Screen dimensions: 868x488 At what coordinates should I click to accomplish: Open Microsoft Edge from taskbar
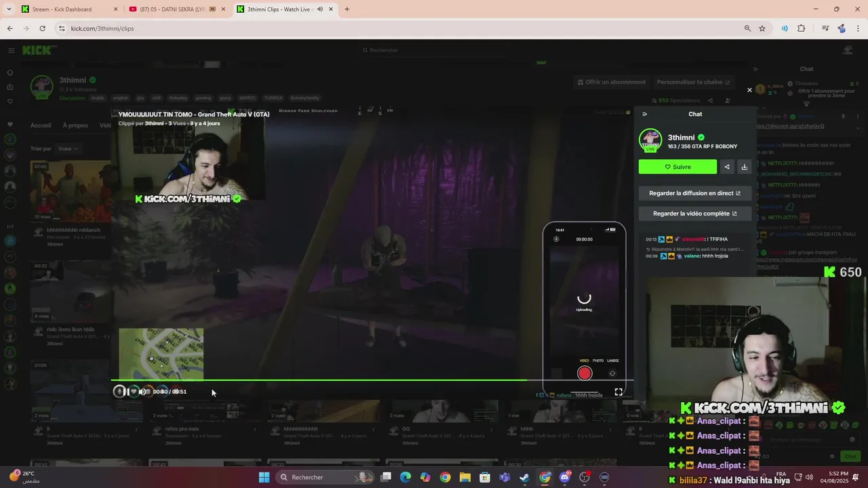pos(406,477)
